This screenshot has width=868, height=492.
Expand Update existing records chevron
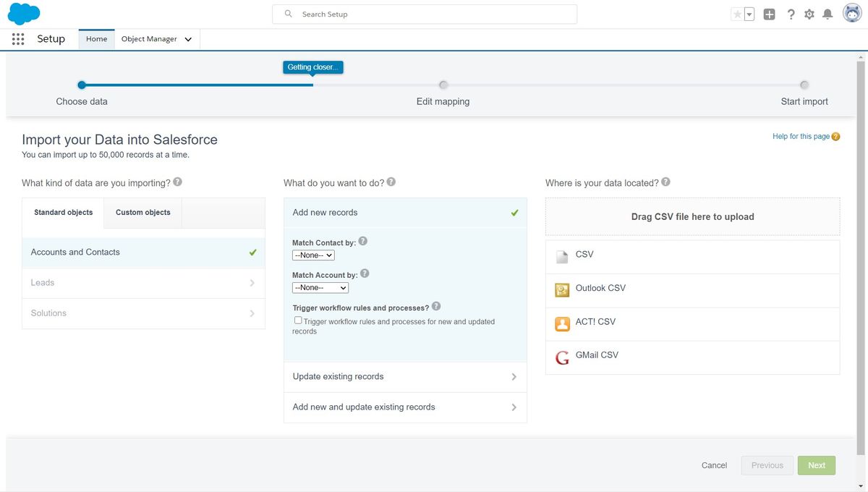point(514,377)
